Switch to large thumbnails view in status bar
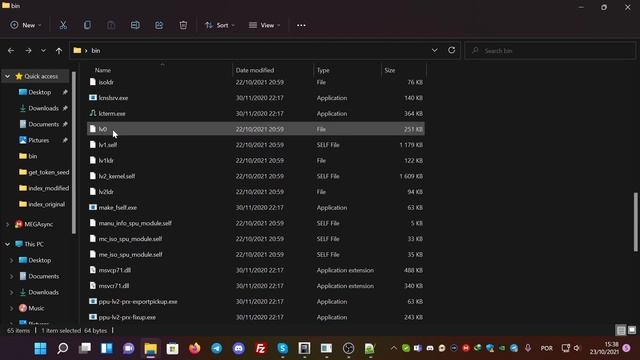Viewport: 640px width, 360px height. (632, 330)
